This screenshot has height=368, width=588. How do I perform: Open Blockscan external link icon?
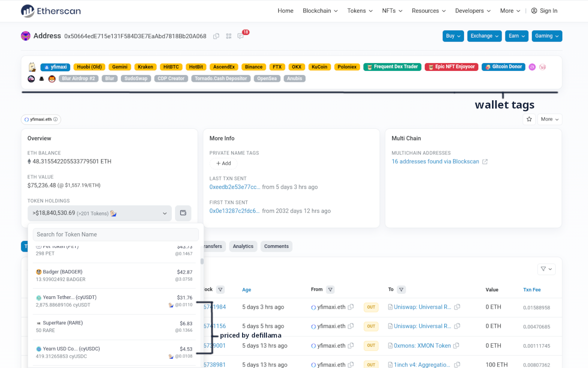pyautogui.click(x=485, y=161)
